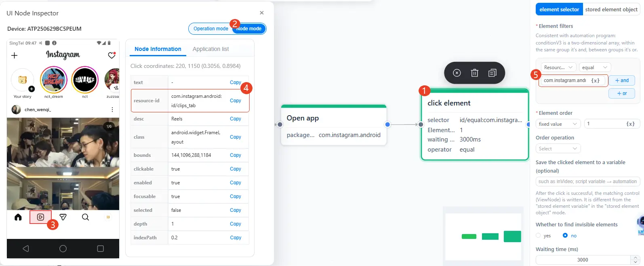Copy the resource-id value

(236, 101)
